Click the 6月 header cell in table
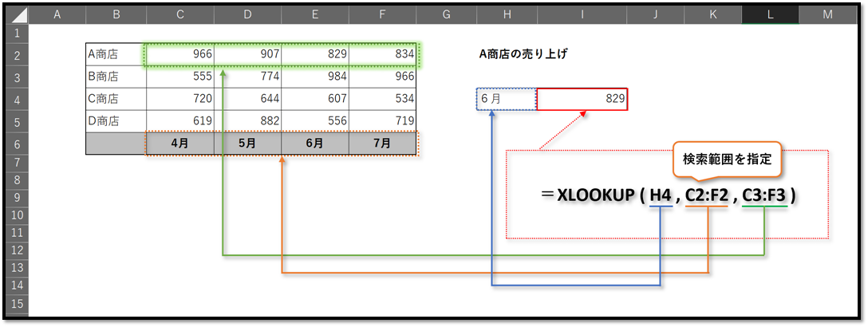The width and height of the screenshot is (868, 327). coord(314,144)
